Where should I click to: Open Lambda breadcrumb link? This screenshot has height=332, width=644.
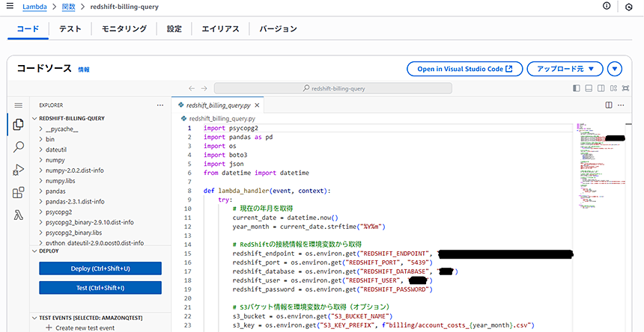pyautogui.click(x=34, y=7)
